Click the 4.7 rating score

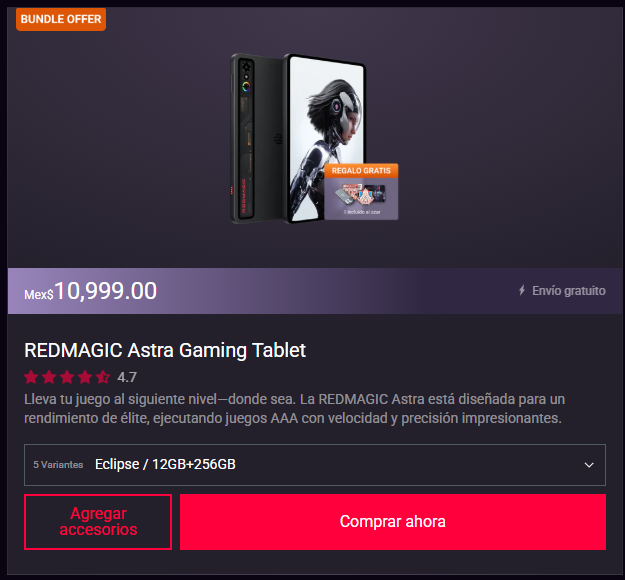[127, 377]
